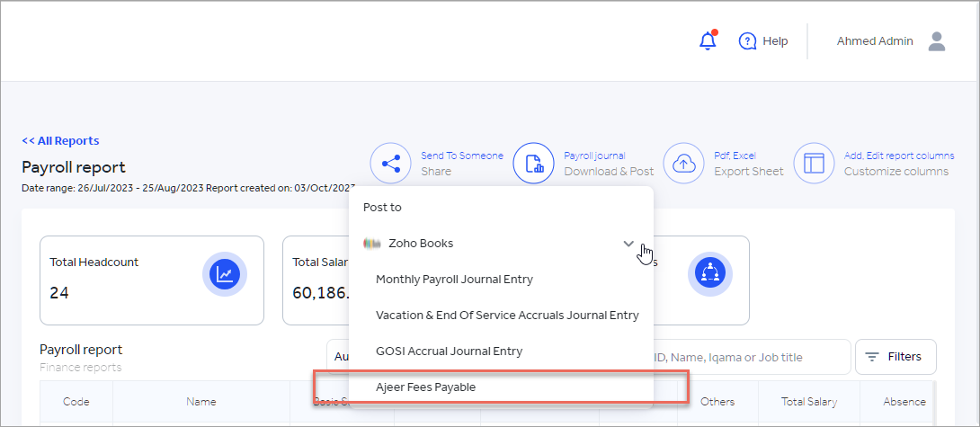The height and width of the screenshot is (427, 980).
Task: Choose GOSI Accrual Journal Entry
Action: click(449, 351)
